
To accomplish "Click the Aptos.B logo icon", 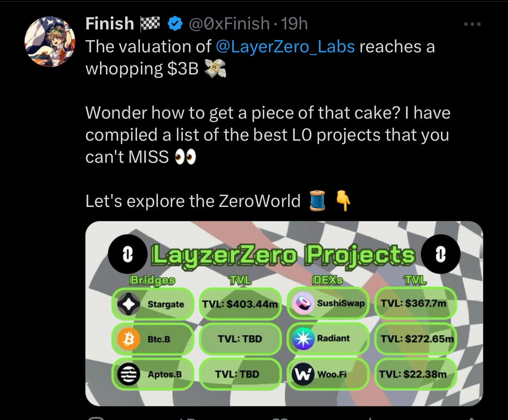I will click(129, 374).
